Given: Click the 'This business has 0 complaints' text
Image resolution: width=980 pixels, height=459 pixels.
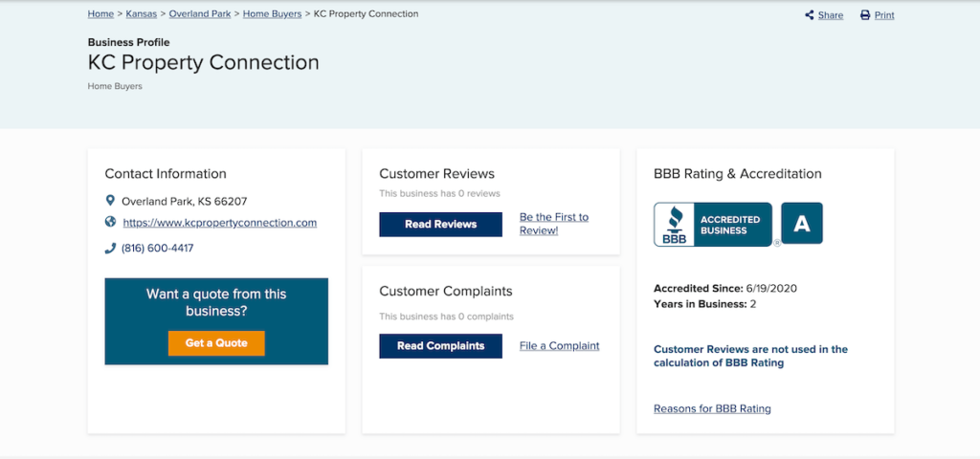Looking at the screenshot, I should [x=446, y=317].
